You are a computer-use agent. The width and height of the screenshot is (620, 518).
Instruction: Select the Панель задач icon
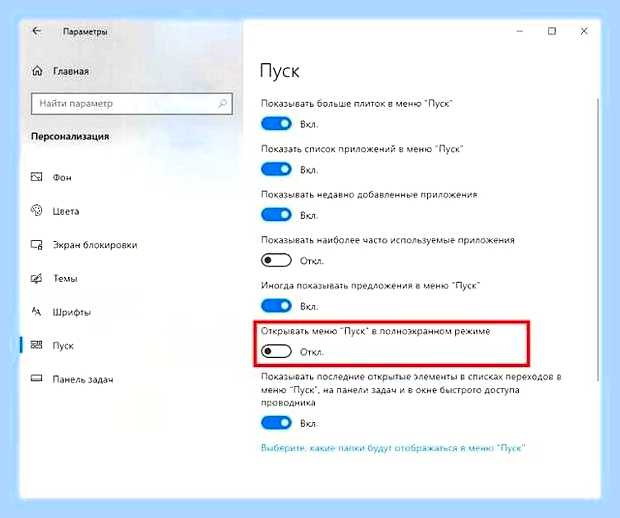36,379
